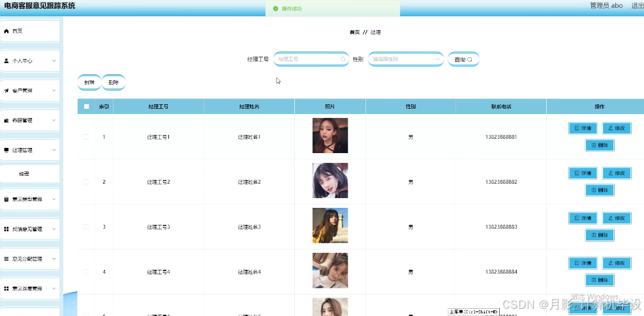This screenshot has width=644, height=316.
Task: Click the 联系电话 column header
Action: (501, 107)
